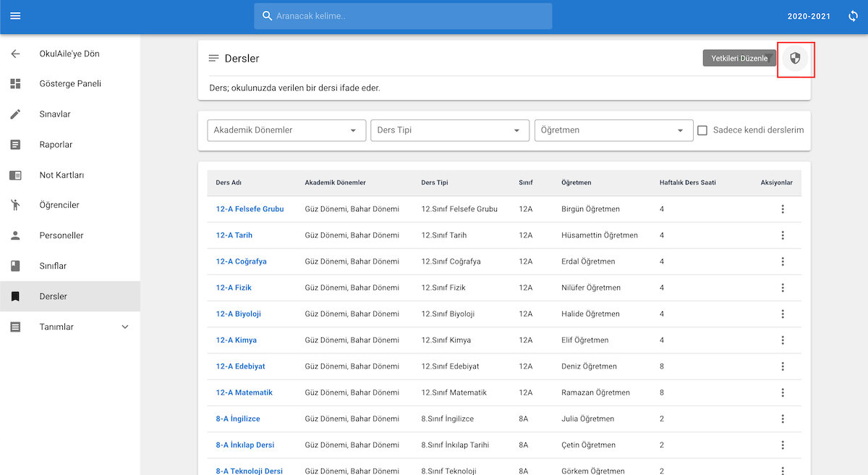Image resolution: width=868 pixels, height=475 pixels.
Task: Open actions menu for 12-A Tarih
Action: (x=782, y=235)
